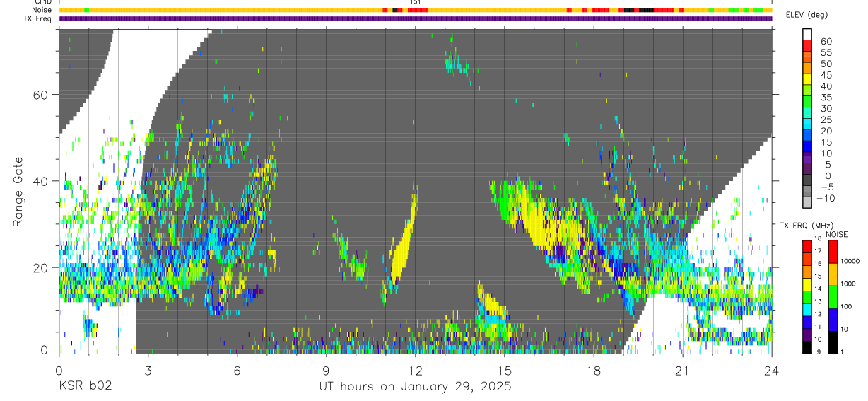Click the '20' tick on the Range Gate axis

tap(40, 267)
